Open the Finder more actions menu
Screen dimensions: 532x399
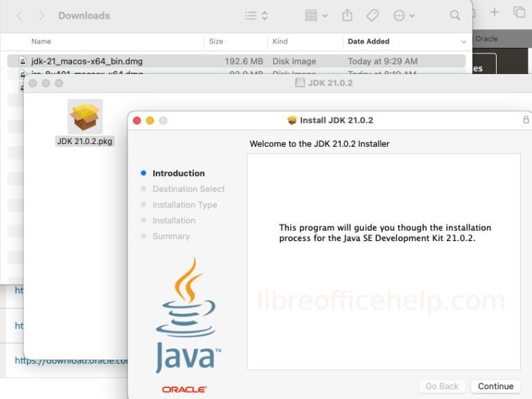point(404,16)
